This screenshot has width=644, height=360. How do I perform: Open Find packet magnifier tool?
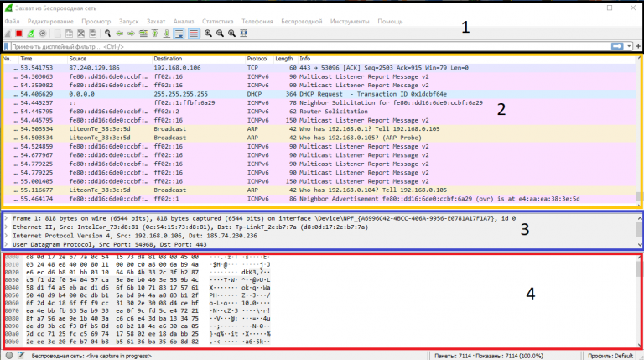pyautogui.click(x=107, y=34)
